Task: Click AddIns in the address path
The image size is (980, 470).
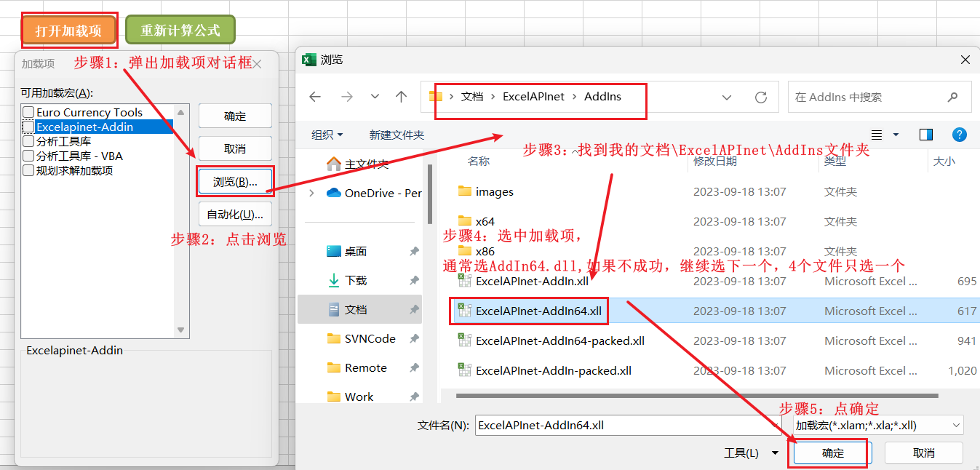Action: (602, 96)
